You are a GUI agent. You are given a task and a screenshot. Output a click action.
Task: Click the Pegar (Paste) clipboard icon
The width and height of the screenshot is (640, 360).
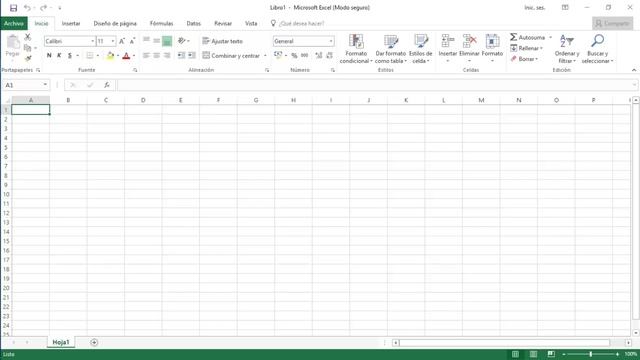(x=13, y=42)
